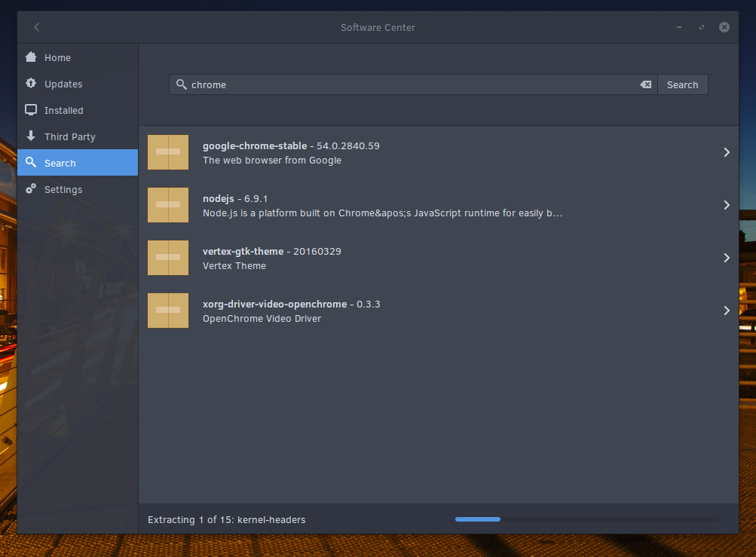Image resolution: width=756 pixels, height=557 pixels.
Task: Click the Search button beside the field
Action: pos(682,84)
